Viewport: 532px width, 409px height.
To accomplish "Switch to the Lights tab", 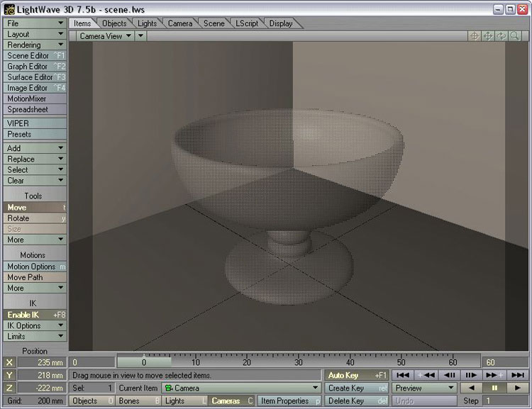I will (x=148, y=23).
